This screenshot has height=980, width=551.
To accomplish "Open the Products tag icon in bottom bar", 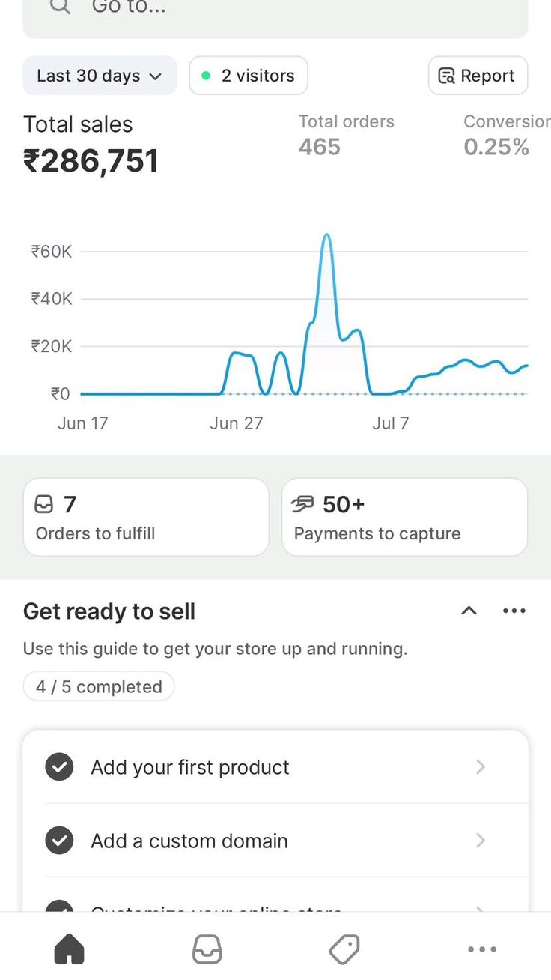I will coord(344,949).
